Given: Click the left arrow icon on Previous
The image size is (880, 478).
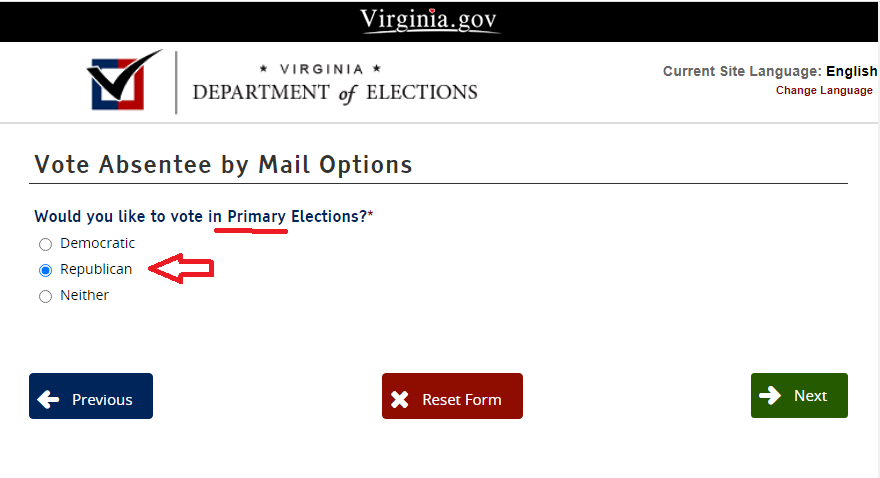Looking at the screenshot, I should click(x=48, y=399).
